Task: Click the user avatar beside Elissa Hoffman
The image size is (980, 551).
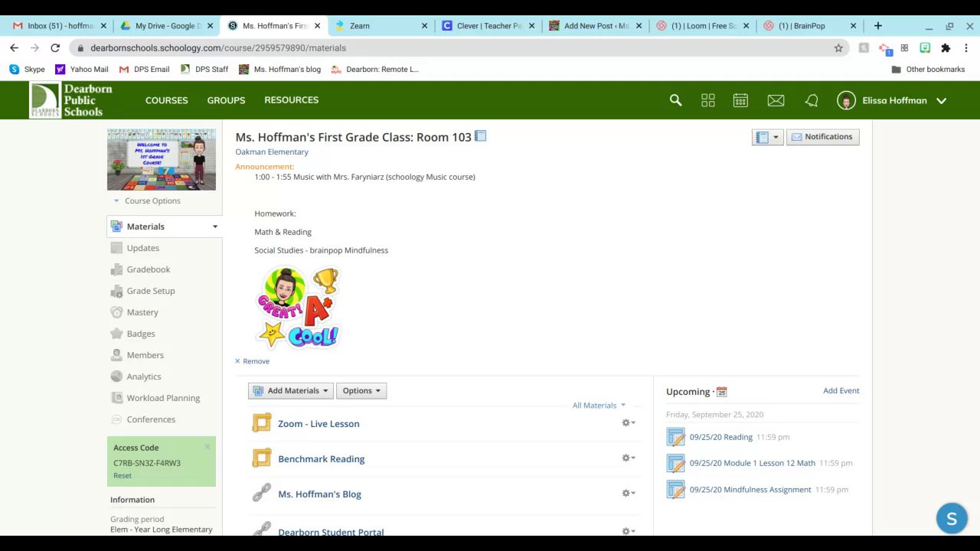Action: (846, 100)
